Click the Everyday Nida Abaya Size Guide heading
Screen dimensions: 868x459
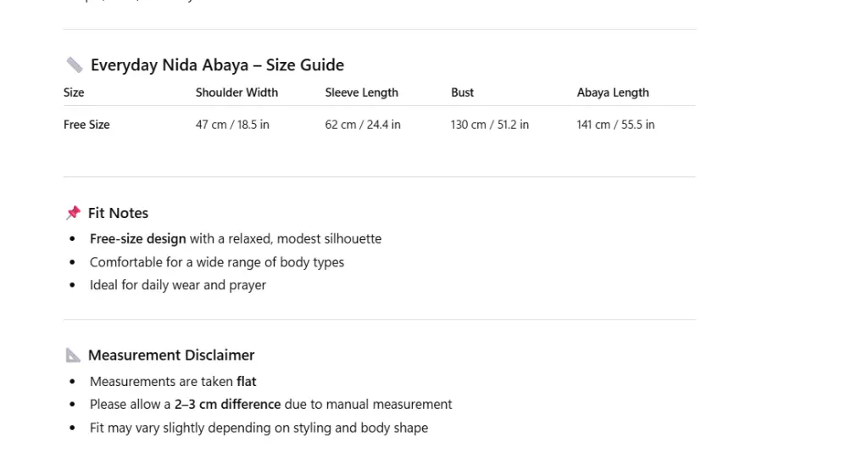(x=217, y=65)
